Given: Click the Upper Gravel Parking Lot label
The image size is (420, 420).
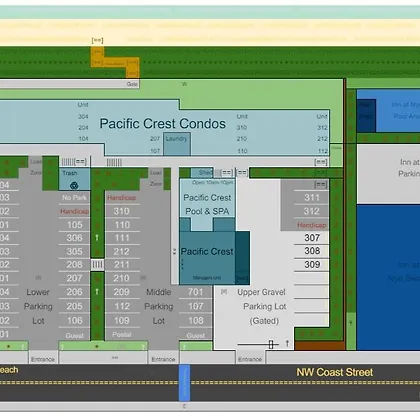Looking at the screenshot, I should 262,306.
